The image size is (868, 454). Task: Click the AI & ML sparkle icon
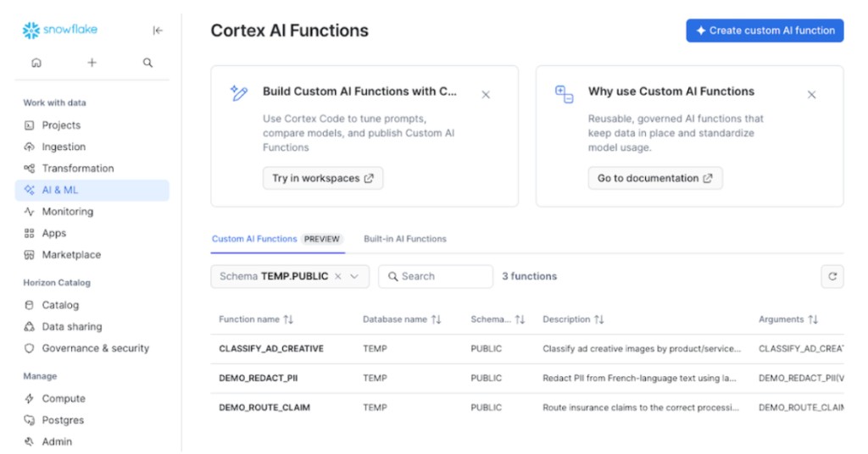[x=30, y=191]
